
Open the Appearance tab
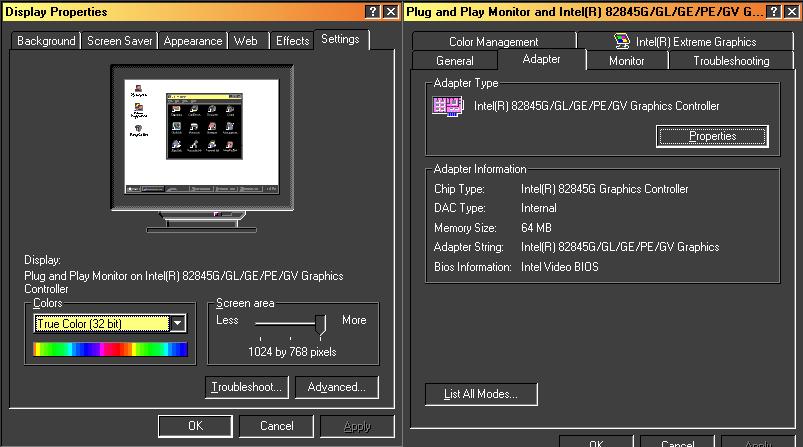pos(193,41)
